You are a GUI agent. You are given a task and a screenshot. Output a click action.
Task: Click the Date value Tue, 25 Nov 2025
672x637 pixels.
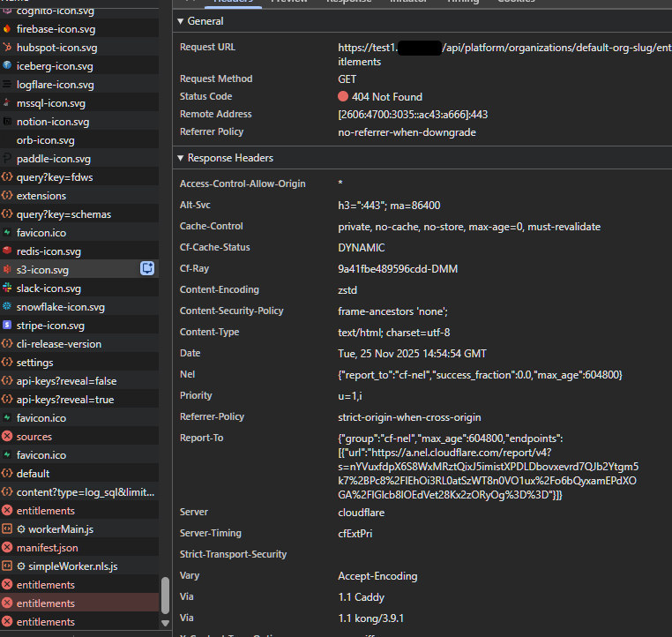[x=412, y=354]
